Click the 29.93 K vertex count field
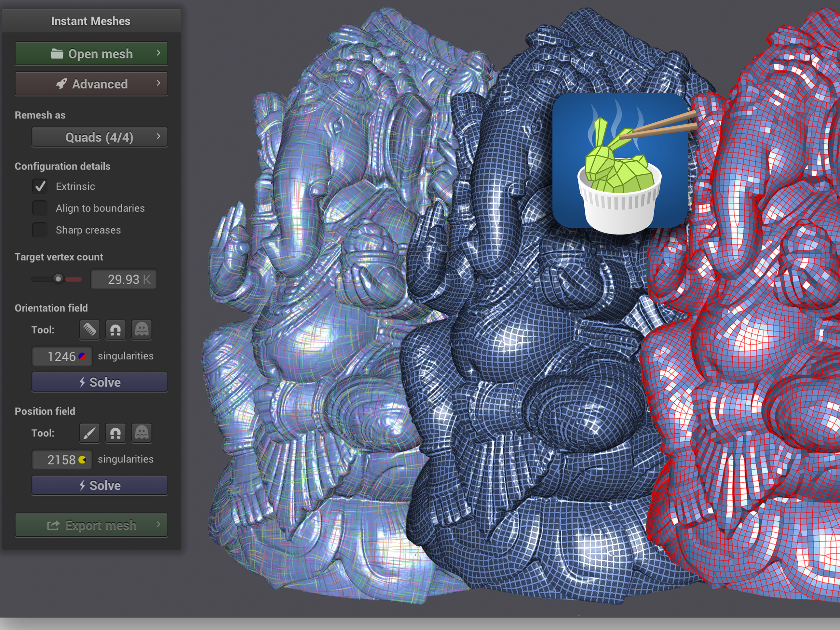The image size is (840, 630). [123, 279]
